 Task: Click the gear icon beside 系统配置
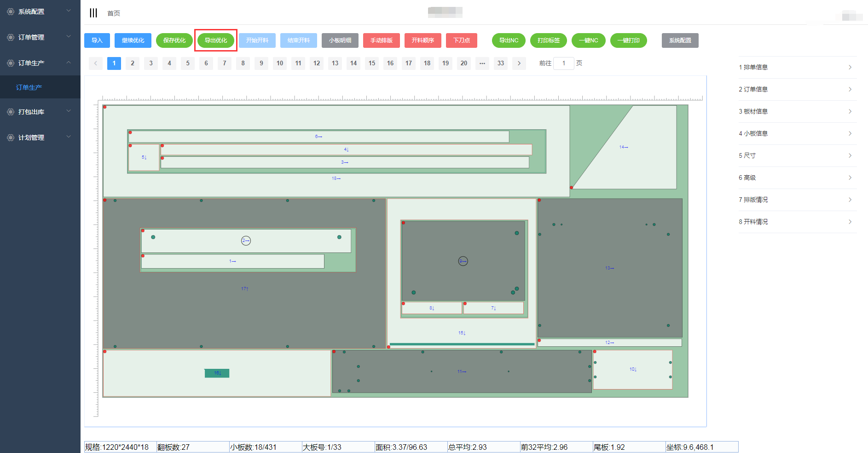[x=11, y=11]
